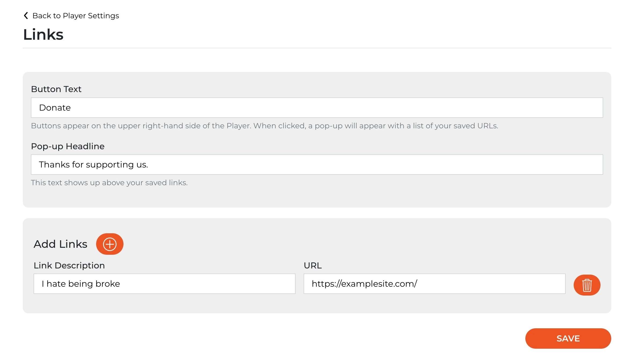Click the Pop-up Headline label

(68, 146)
